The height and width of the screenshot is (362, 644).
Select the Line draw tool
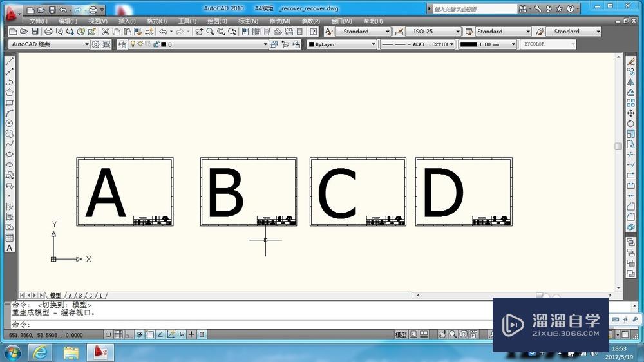[10, 61]
